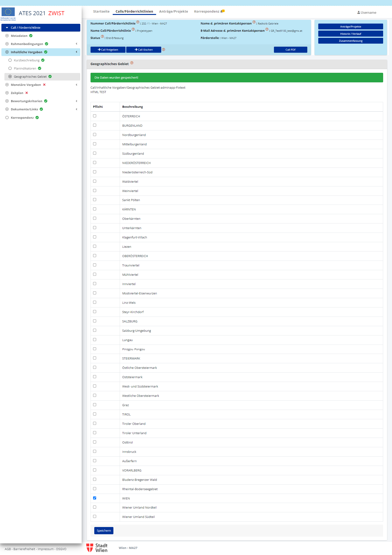This screenshot has width=392, height=555.
Task: Expand Monetäre Vorgaben section chevron
Action: click(x=77, y=85)
